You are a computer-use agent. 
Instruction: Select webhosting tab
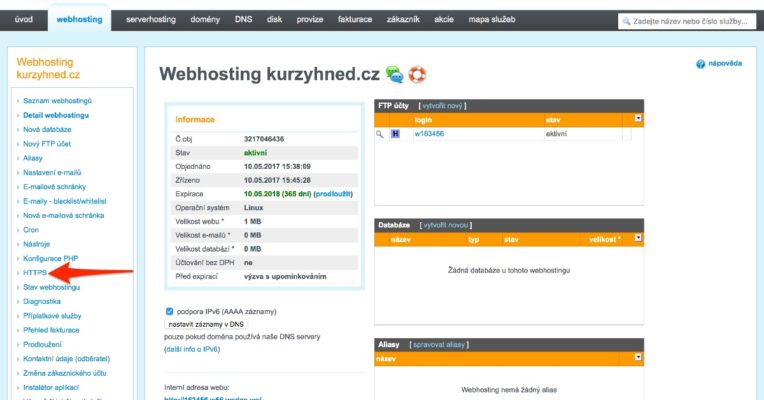pos(79,19)
